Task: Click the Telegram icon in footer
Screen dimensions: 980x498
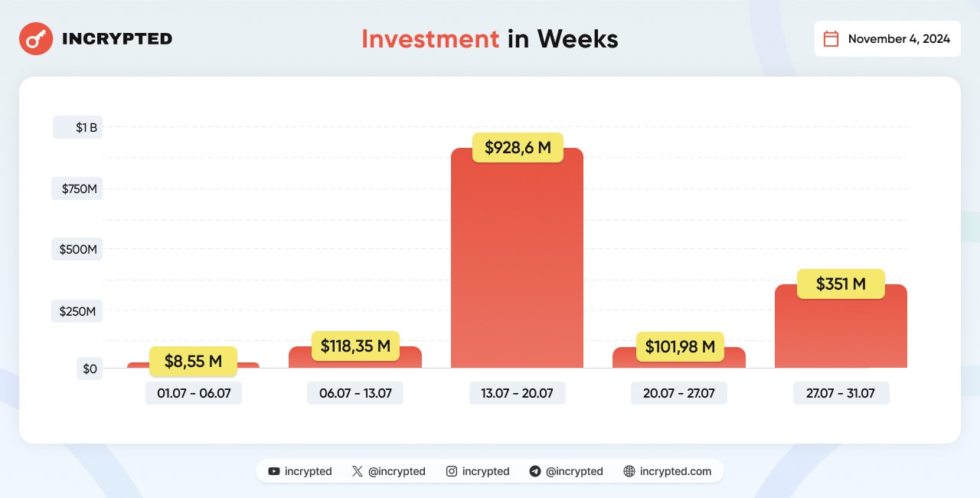Action: [535, 471]
